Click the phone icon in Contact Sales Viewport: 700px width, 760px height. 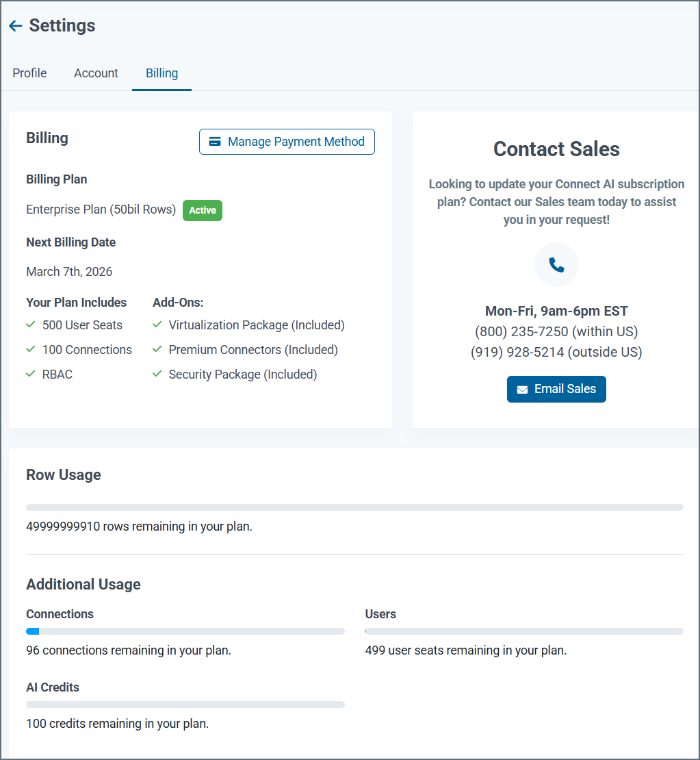(556, 264)
